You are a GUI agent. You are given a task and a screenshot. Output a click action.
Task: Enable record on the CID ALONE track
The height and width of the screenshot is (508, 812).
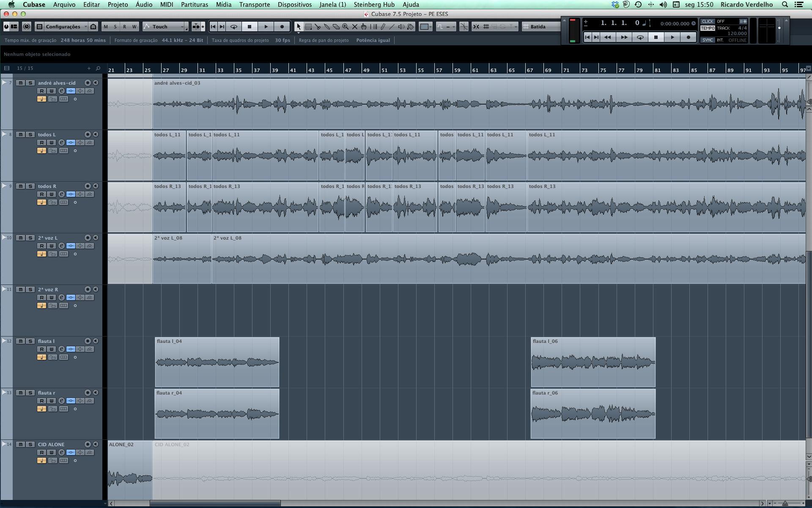tap(88, 444)
